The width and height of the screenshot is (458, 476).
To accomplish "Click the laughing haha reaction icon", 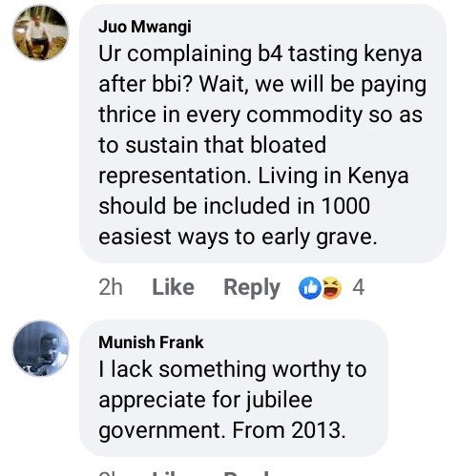I will tap(331, 288).
